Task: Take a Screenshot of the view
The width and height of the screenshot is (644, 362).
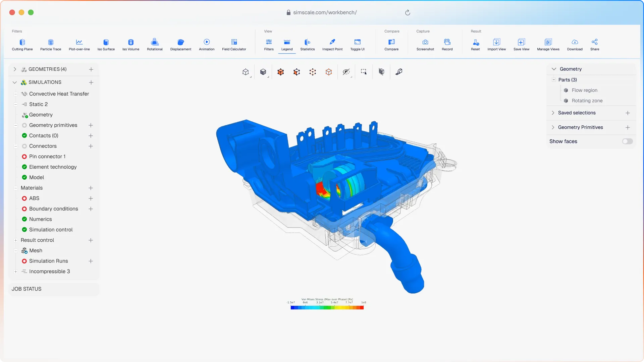Action: [x=425, y=45]
